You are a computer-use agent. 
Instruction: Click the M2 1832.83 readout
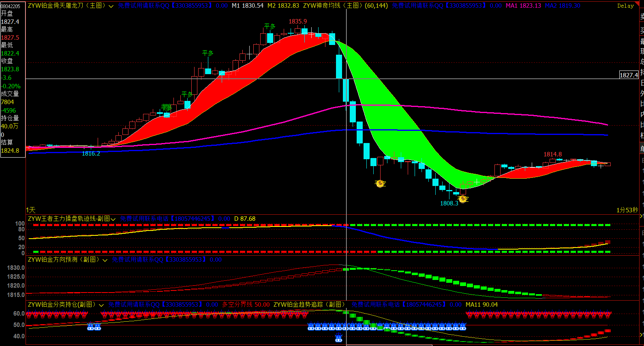point(283,6)
